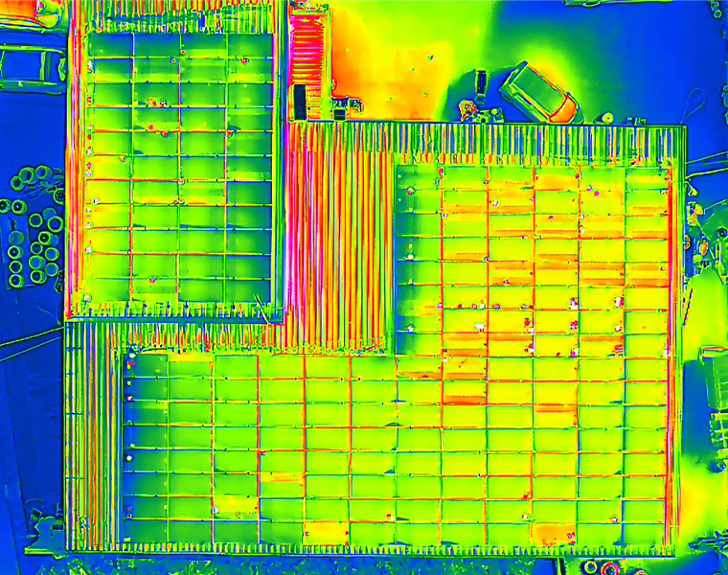This screenshot has width=728, height=575.
Task: Select the yellow hot panel on bottom row
Action: click(x=326, y=532)
